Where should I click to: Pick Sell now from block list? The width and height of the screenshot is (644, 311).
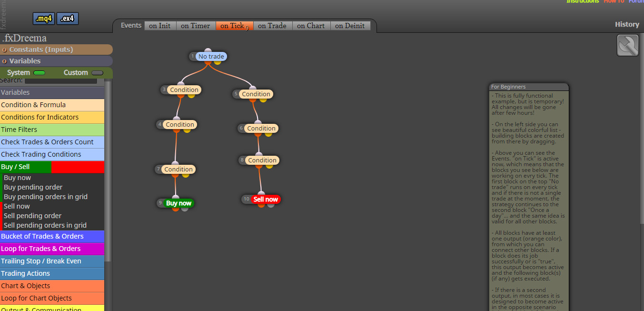pos(17,206)
